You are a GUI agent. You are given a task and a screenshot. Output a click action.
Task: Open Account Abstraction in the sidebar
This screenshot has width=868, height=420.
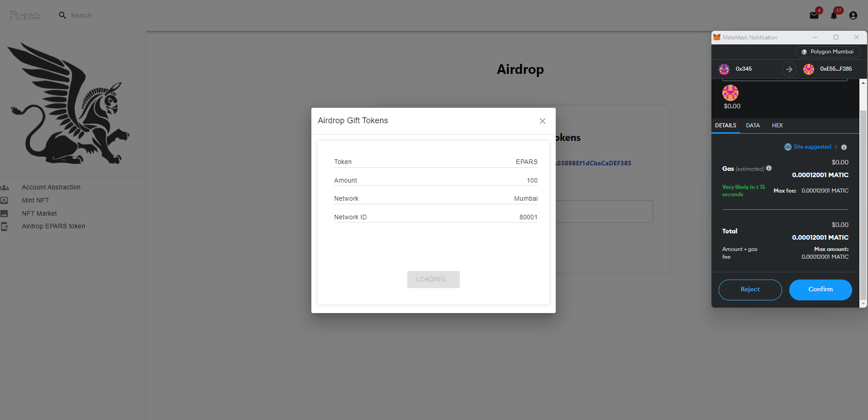51,187
